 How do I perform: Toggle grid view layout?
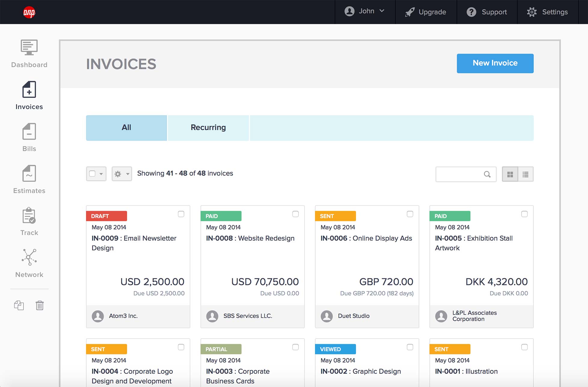tap(510, 174)
